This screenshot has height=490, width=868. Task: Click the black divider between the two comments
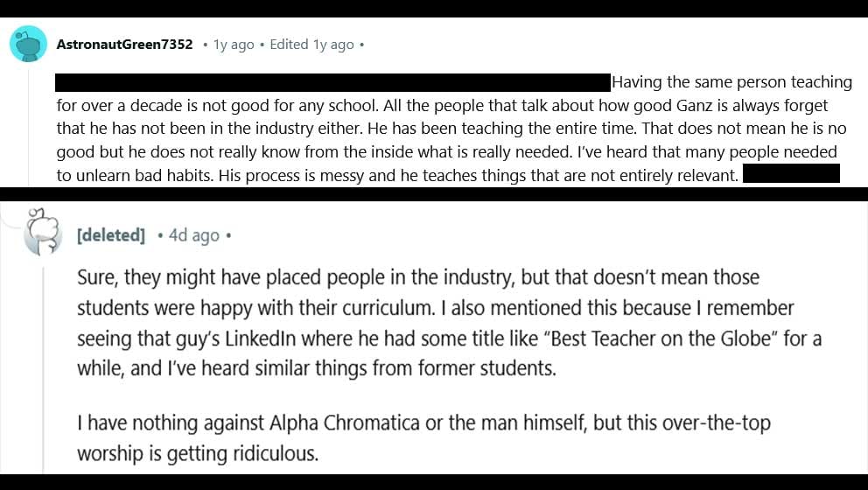(434, 193)
